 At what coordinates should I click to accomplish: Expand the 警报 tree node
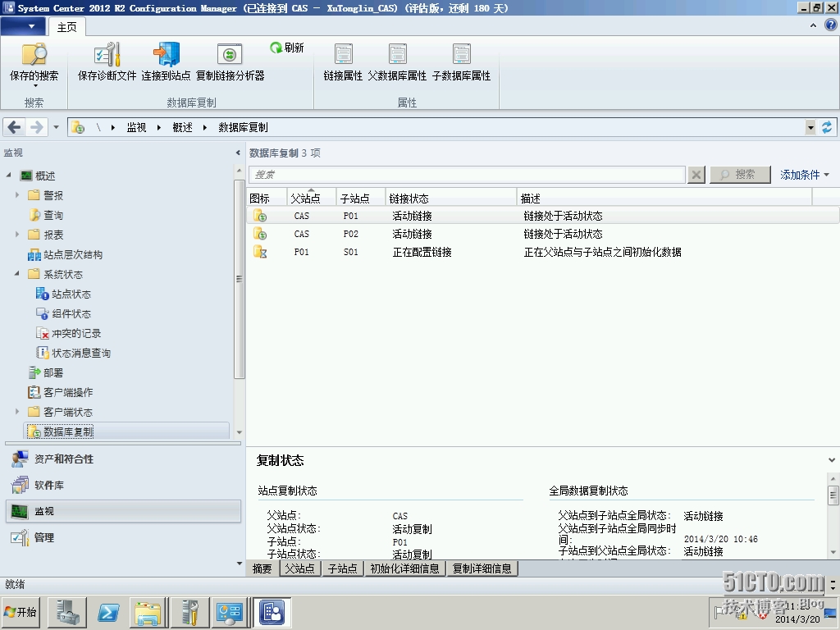click(16, 195)
